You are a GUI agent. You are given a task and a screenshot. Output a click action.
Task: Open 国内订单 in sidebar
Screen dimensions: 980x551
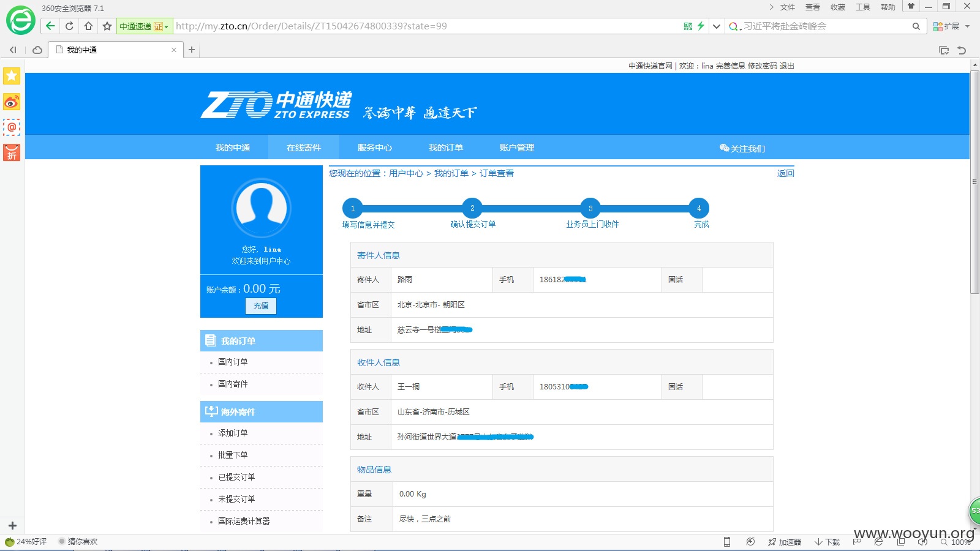point(233,362)
